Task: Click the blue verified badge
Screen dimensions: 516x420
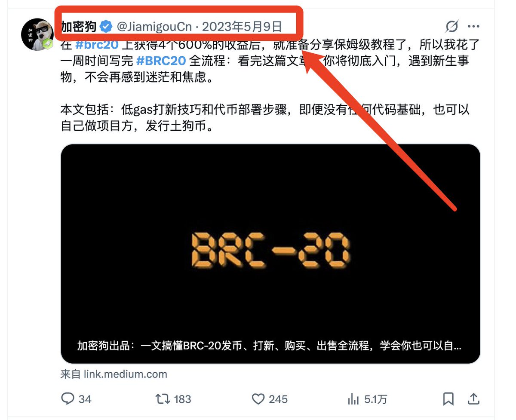Action: 106,27
